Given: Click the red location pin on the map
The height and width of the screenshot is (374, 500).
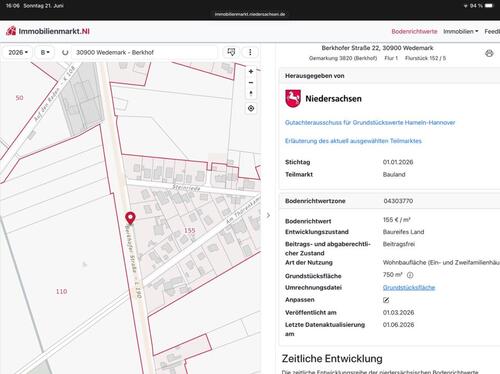Looking at the screenshot, I should [130, 218].
